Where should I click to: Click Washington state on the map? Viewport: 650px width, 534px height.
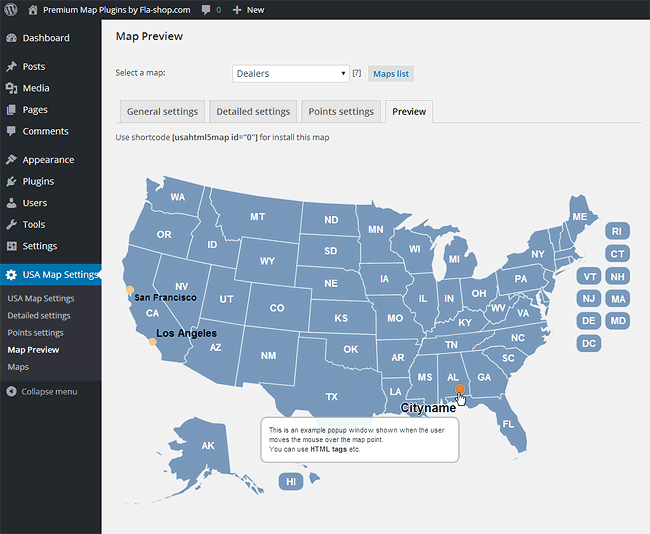[178, 197]
